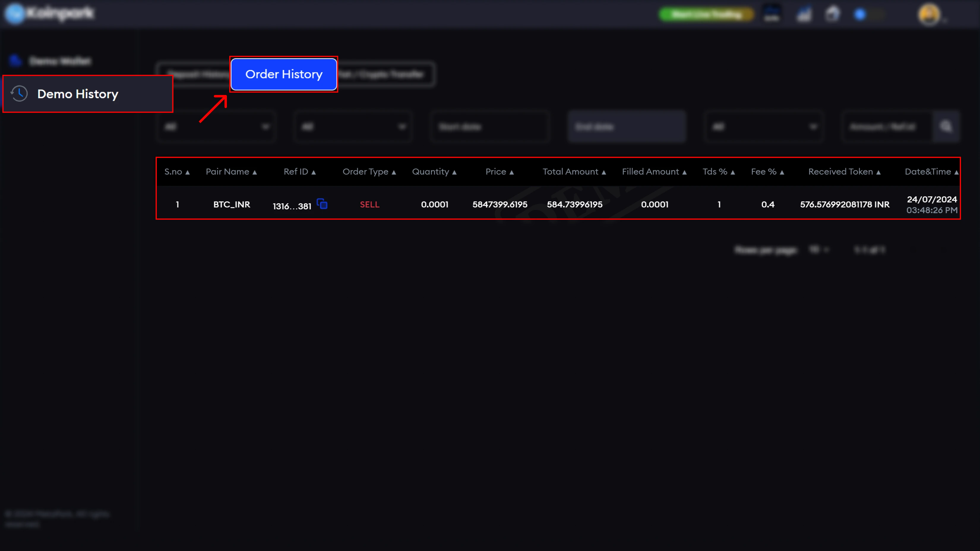
Task: Expand the All dropdown after End date
Action: pos(764,127)
